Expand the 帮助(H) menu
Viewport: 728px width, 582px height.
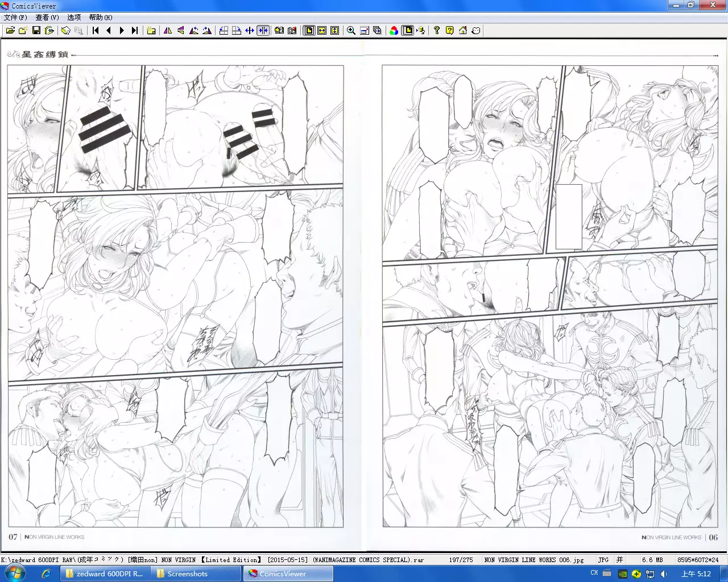101,18
